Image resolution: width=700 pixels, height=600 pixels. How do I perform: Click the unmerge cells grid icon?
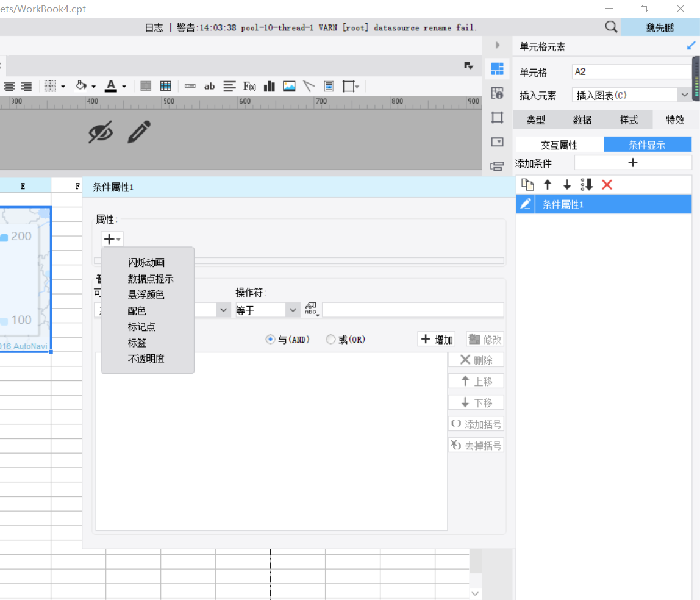[166, 86]
